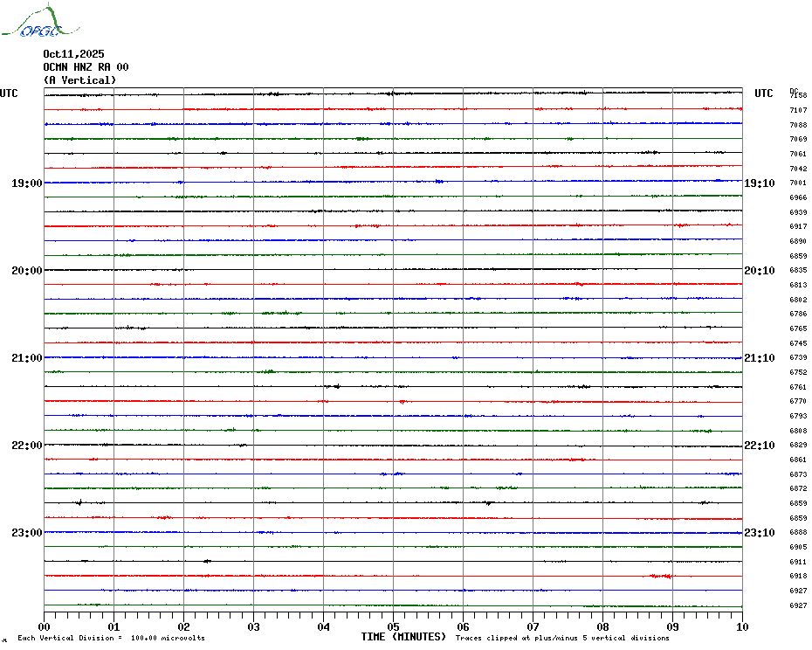Screen dimensions: 812x650
Task: Click the 20:00 time label on left
Action: tap(26, 271)
